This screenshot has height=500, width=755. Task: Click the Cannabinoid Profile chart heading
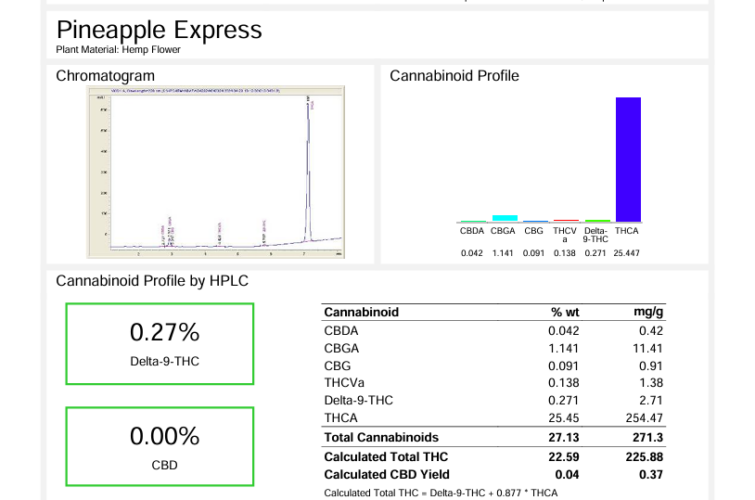pos(454,76)
